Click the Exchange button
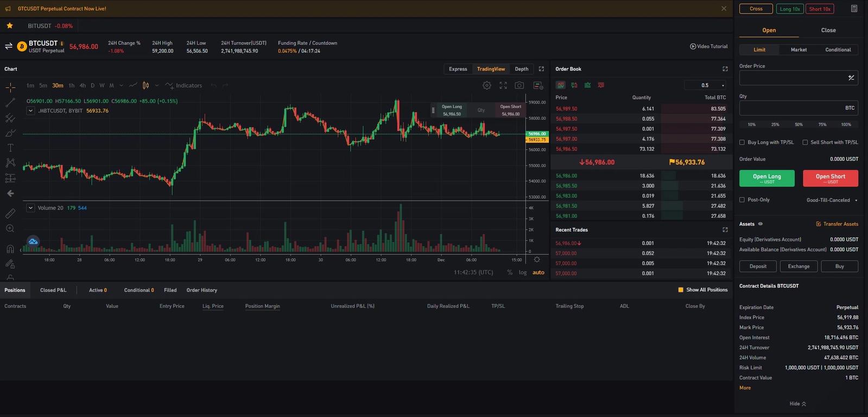868x417 pixels. (x=799, y=266)
